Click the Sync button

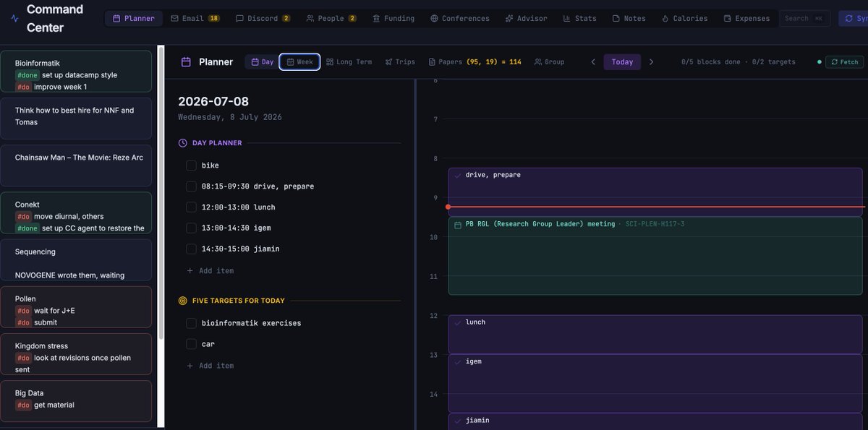pyautogui.click(x=854, y=18)
